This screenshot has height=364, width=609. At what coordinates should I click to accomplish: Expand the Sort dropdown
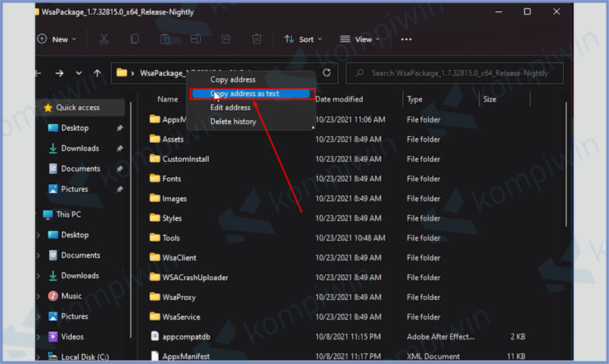[303, 39]
